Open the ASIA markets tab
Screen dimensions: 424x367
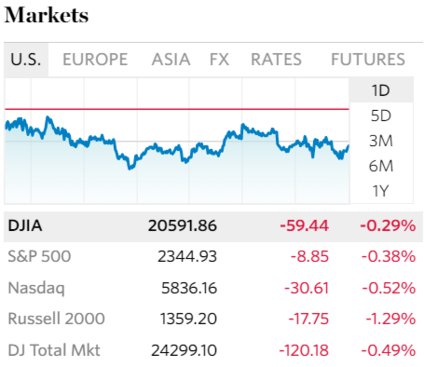pos(171,60)
